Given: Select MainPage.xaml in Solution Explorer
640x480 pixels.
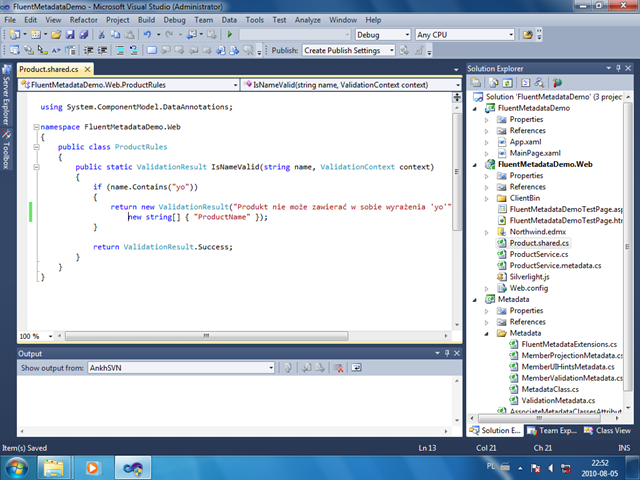Looking at the screenshot, I should (x=535, y=153).
